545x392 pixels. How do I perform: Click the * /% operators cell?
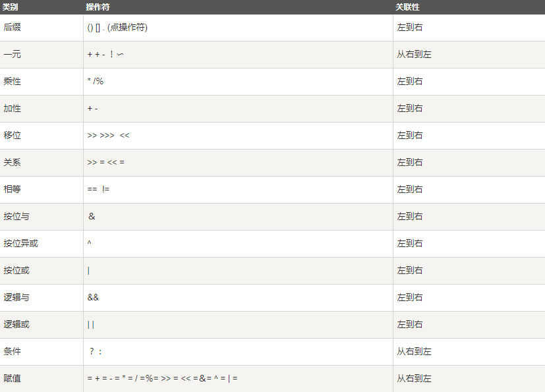(96, 82)
